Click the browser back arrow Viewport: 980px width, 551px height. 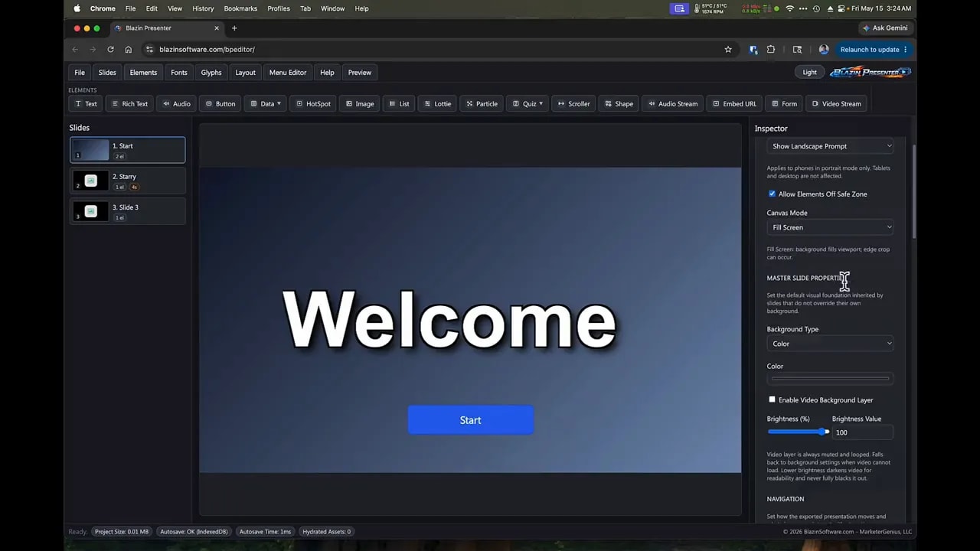75,49
